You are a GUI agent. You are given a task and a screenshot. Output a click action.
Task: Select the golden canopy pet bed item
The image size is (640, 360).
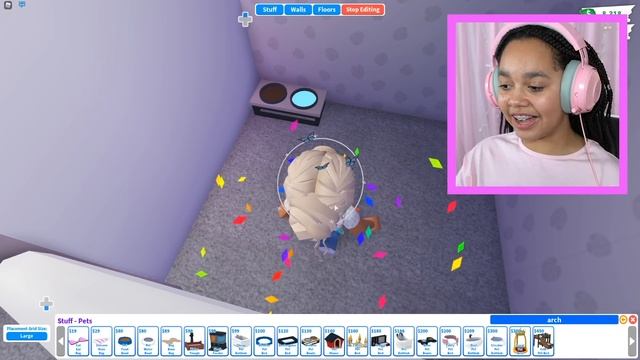520,341
